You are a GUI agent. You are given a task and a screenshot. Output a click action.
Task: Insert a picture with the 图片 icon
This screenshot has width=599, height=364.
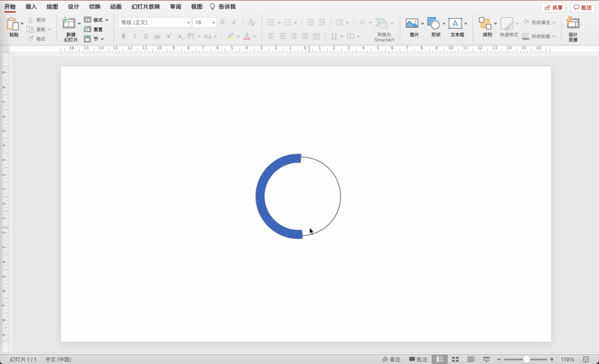(x=412, y=23)
